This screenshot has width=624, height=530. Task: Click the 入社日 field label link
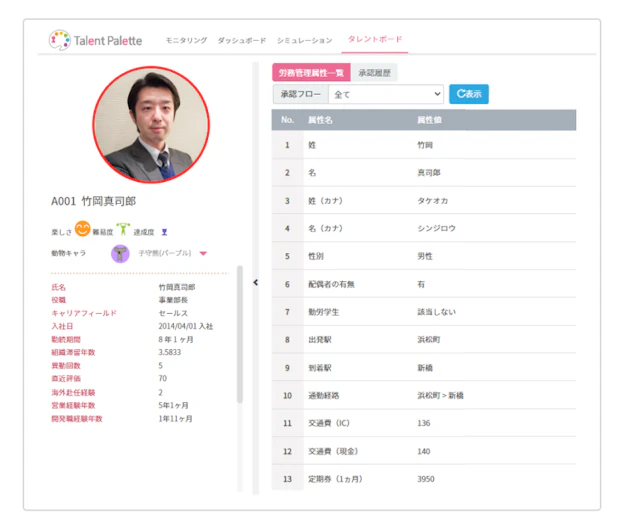(x=62, y=326)
